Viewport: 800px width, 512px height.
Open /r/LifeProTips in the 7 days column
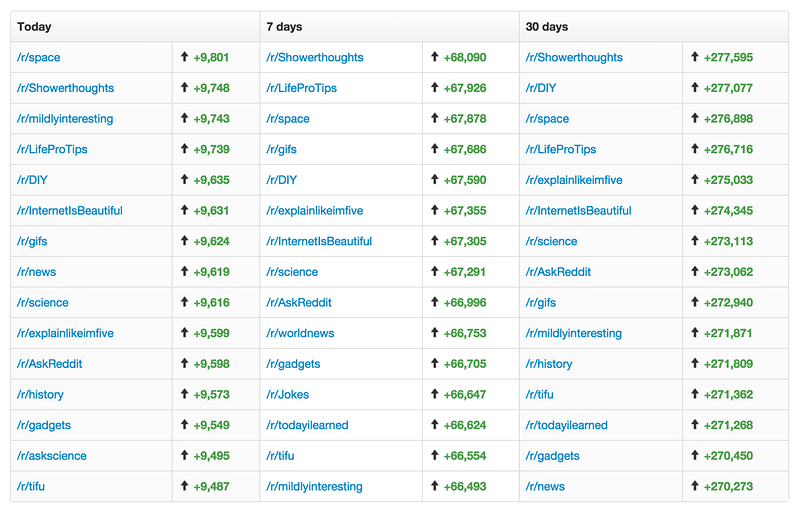point(302,88)
